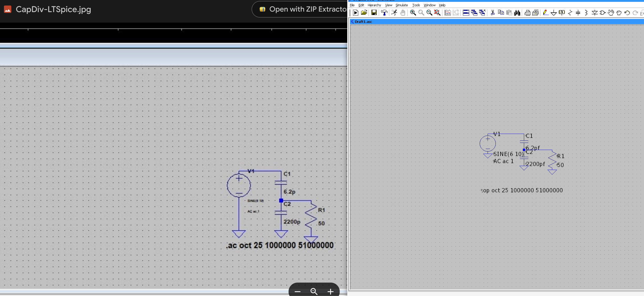Select the Diode tool in toolbar

tap(595, 13)
